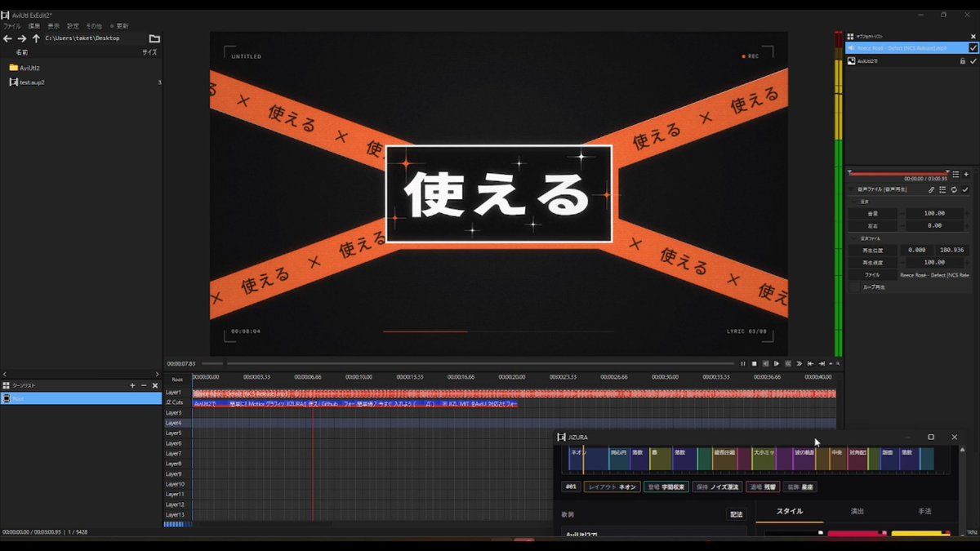Increase 音量 with the plus stepper

coord(967,213)
